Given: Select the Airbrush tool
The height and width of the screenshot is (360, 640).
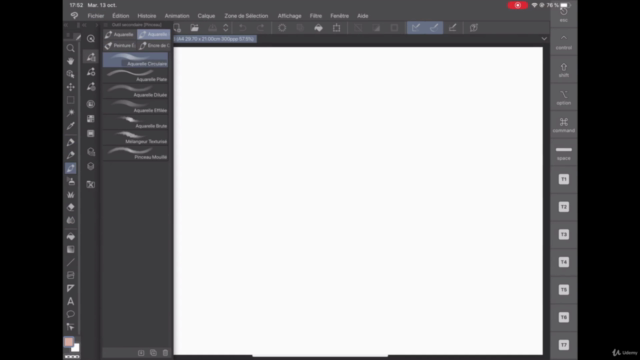Looking at the screenshot, I should coord(71,181).
